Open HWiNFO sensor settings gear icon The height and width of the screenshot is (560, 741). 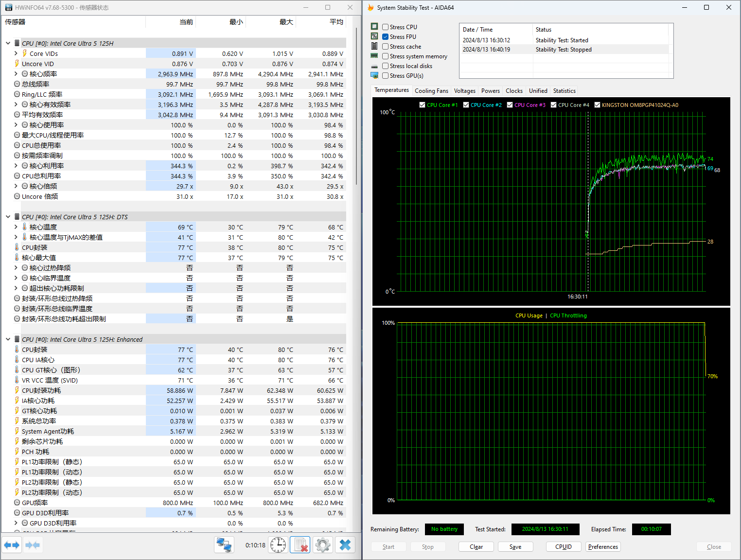322,545
